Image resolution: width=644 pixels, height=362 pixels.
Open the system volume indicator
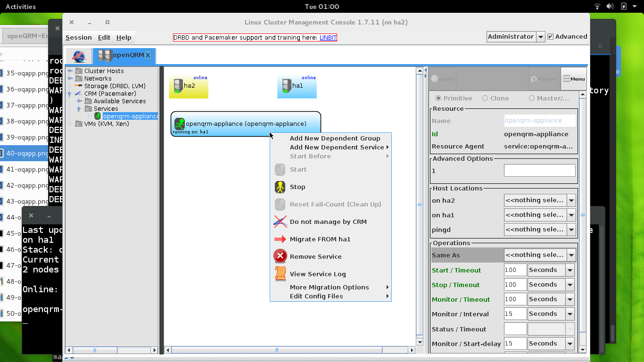(x=610, y=7)
